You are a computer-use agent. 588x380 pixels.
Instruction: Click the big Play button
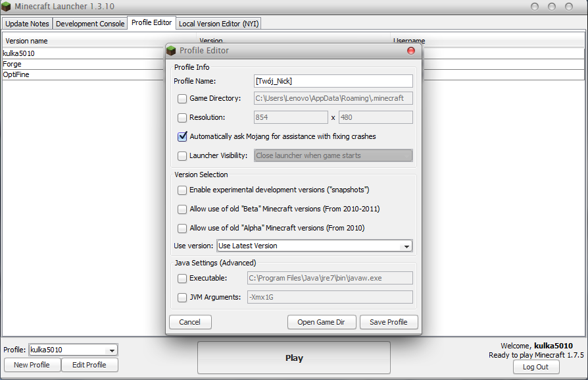tap(294, 358)
